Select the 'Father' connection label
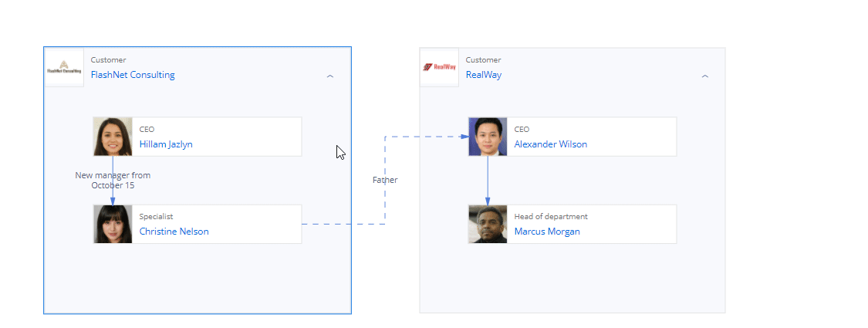 [x=385, y=180]
